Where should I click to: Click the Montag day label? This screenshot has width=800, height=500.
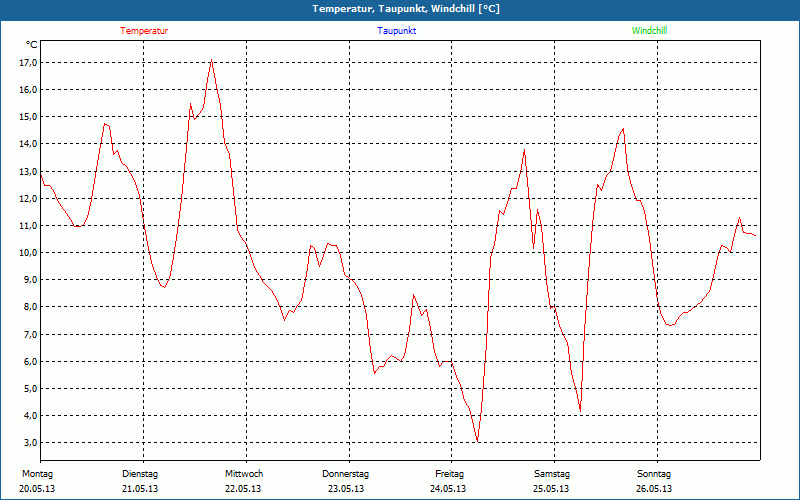tap(37, 474)
